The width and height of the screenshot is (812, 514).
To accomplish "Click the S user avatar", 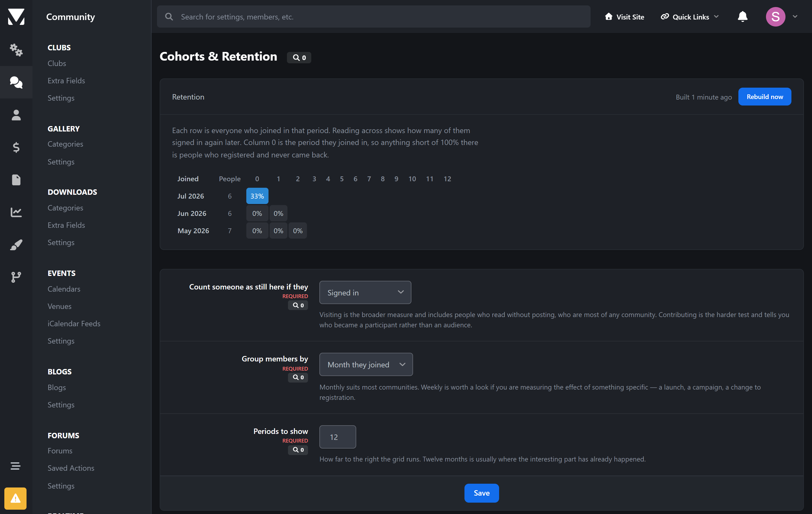I will (x=775, y=17).
